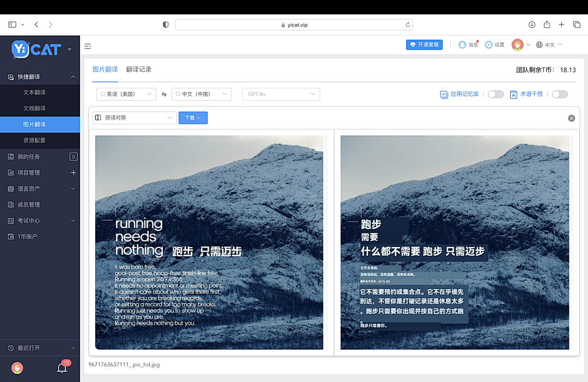
Task: Open 消息 notifications via the bell icon
Action: coord(462,45)
